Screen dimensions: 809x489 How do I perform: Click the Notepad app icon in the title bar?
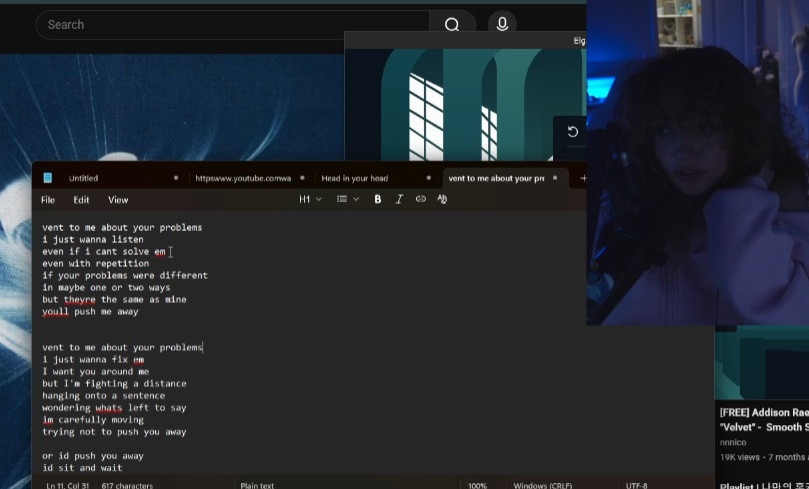(x=47, y=178)
